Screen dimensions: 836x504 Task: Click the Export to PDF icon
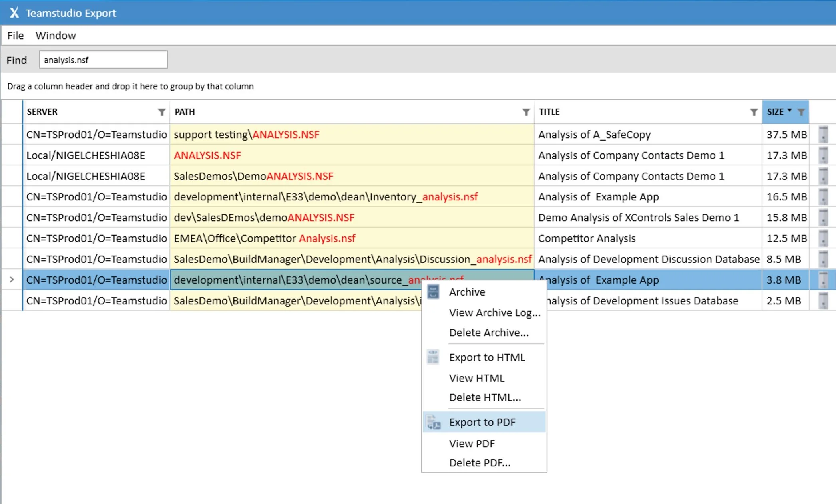(x=433, y=422)
